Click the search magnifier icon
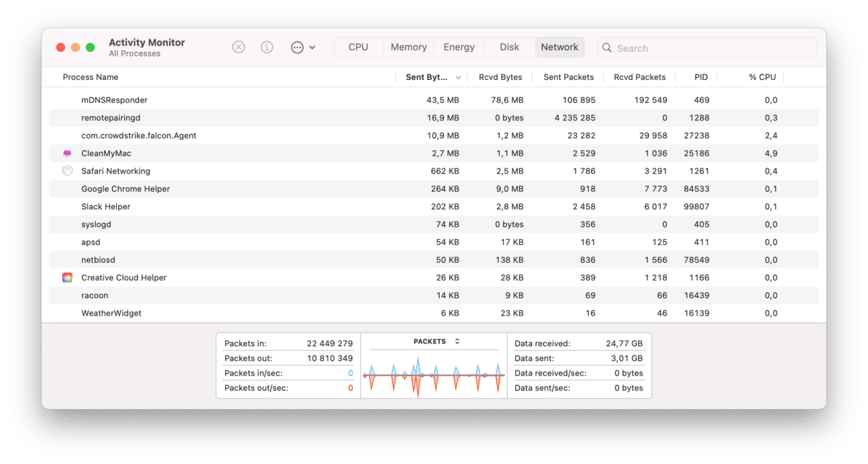The image size is (868, 464). pos(607,48)
